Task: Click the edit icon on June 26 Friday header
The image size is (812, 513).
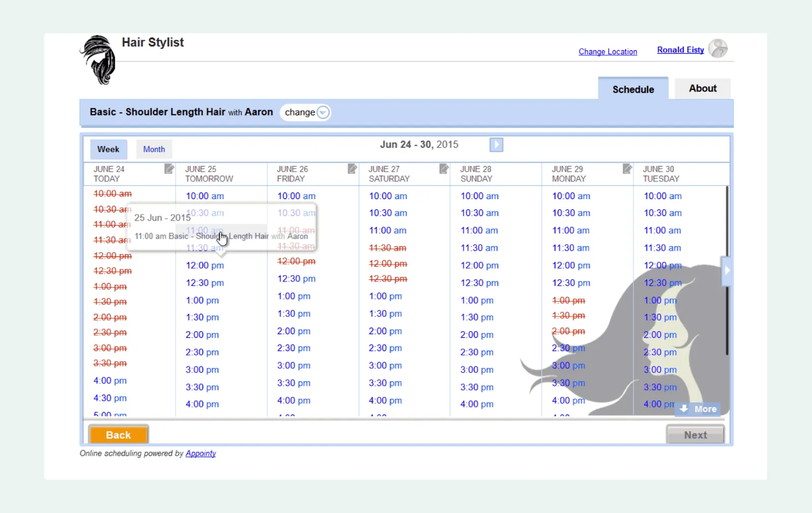Action: pos(352,169)
